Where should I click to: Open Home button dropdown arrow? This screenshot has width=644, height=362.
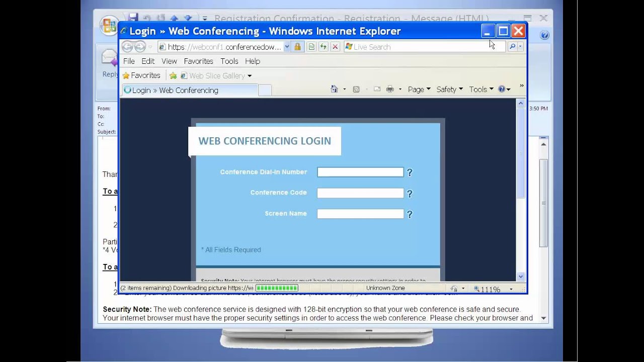coord(344,89)
